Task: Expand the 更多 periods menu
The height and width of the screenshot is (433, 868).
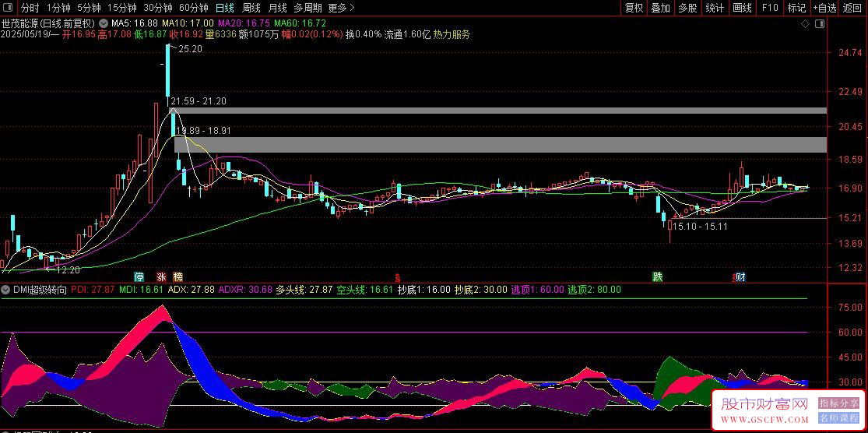Action: click(x=341, y=8)
